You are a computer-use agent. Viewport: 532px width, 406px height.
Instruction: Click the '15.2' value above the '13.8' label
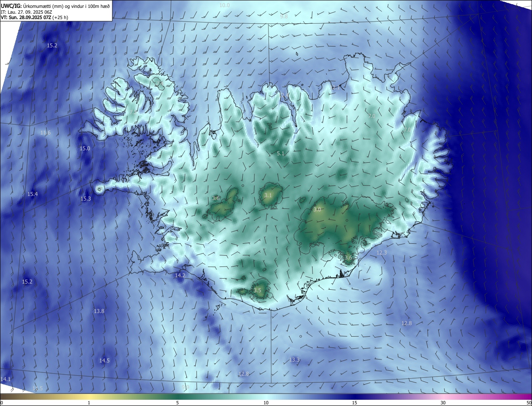(x=27, y=281)
